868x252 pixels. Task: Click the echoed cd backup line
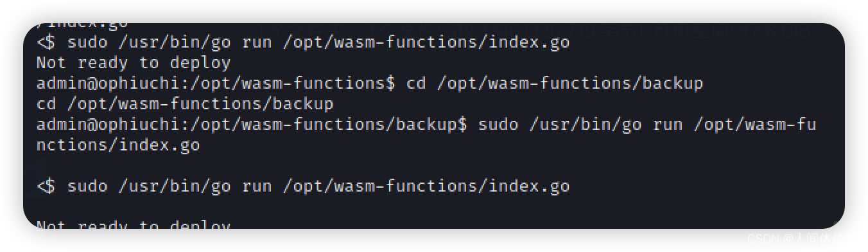185,104
